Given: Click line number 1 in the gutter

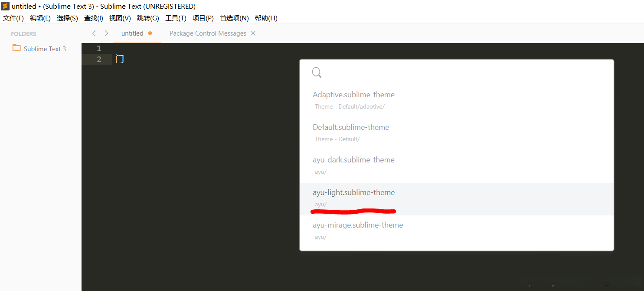Looking at the screenshot, I should point(99,48).
